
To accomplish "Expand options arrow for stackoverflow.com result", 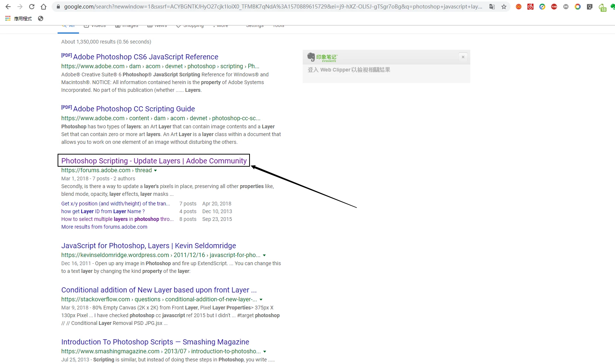I will [x=261, y=299].
